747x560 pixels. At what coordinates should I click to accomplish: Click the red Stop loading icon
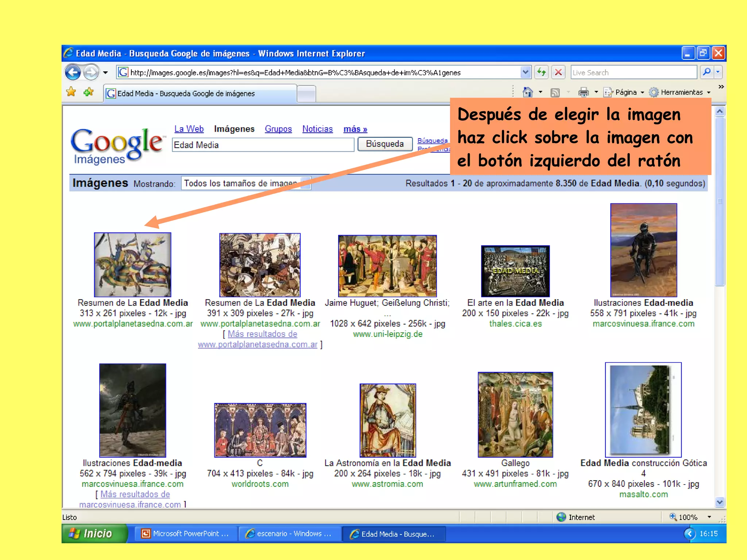pos(558,72)
